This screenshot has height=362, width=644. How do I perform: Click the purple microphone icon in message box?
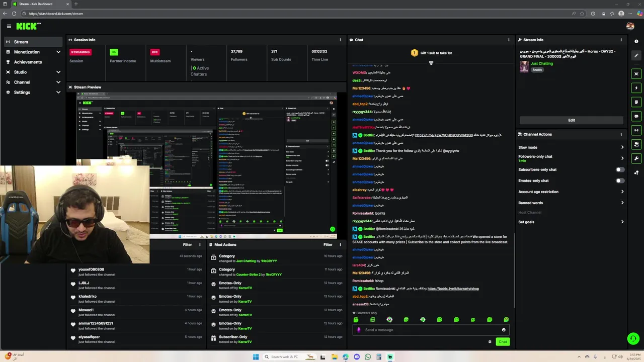click(359, 330)
